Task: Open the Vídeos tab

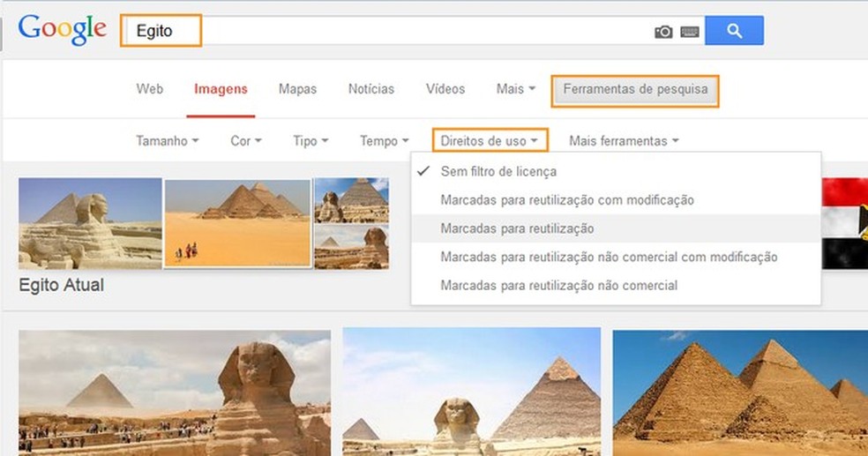Action: (445, 89)
